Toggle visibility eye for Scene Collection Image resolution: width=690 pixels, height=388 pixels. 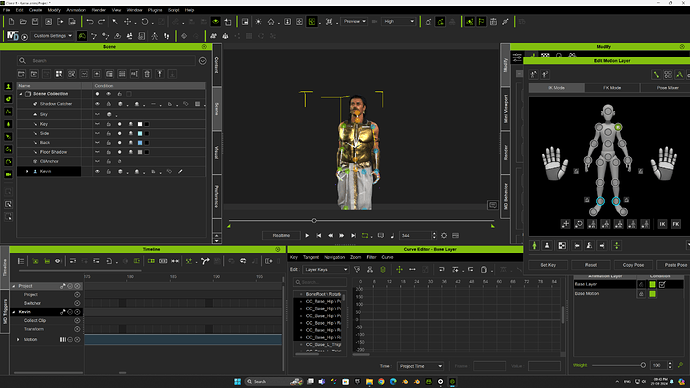click(x=109, y=94)
